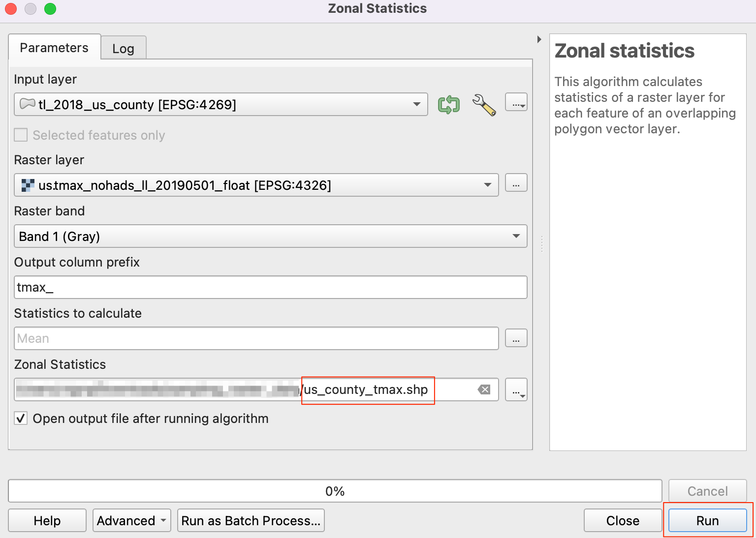Enable Selected features only checkbox
Screen dimensions: 756x538
coord(21,135)
